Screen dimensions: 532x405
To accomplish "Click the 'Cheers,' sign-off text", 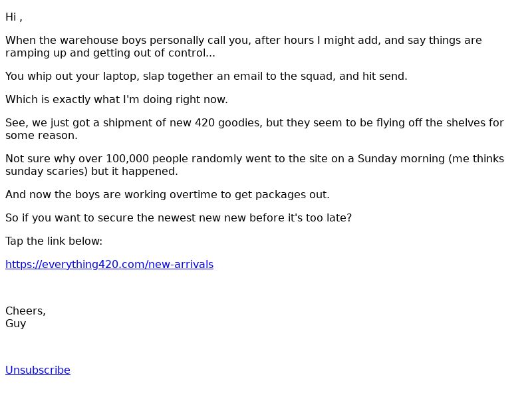I will click(25, 311).
